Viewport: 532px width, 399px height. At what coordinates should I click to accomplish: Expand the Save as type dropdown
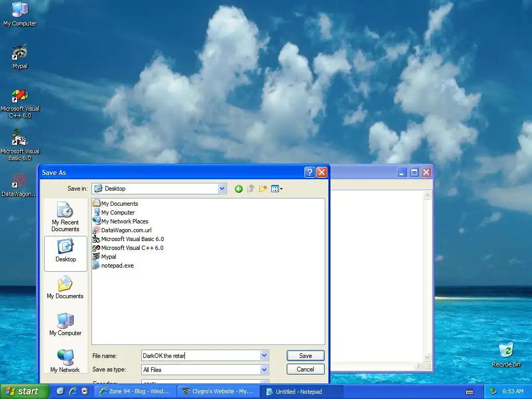pos(264,369)
